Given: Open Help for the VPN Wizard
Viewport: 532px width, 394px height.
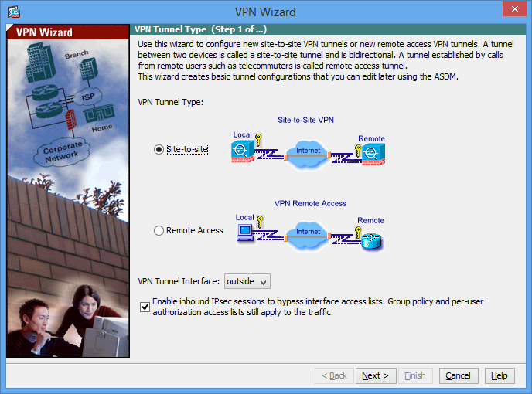Looking at the screenshot, I should tap(500, 375).
